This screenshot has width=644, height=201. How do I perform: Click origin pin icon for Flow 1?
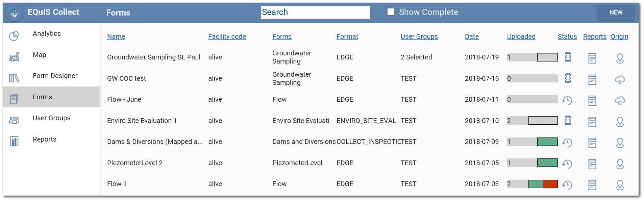(x=620, y=185)
